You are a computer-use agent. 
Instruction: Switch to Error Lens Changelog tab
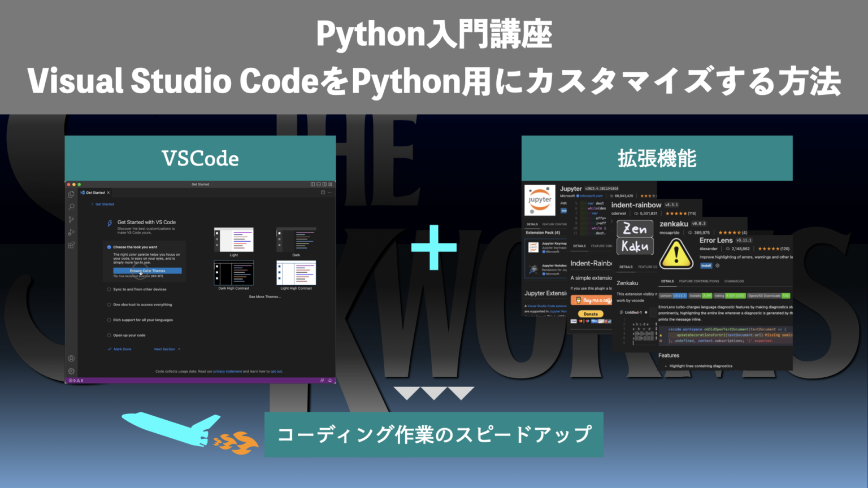[734, 281]
